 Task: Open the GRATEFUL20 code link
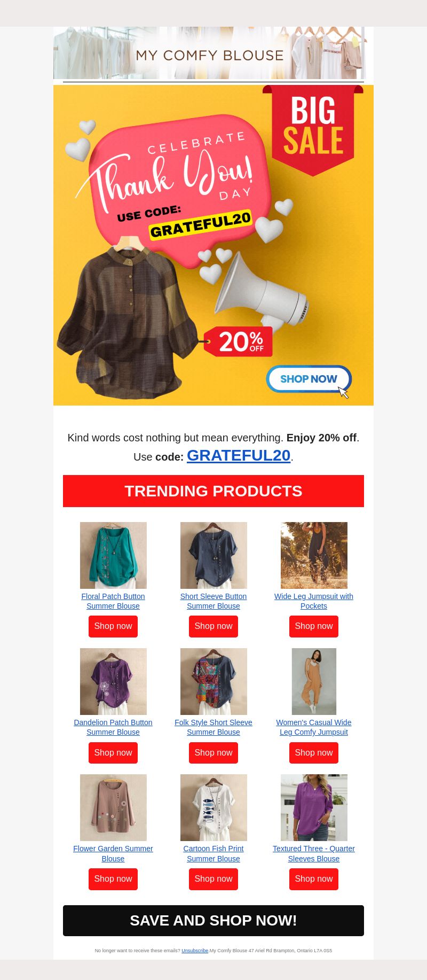[239, 455]
